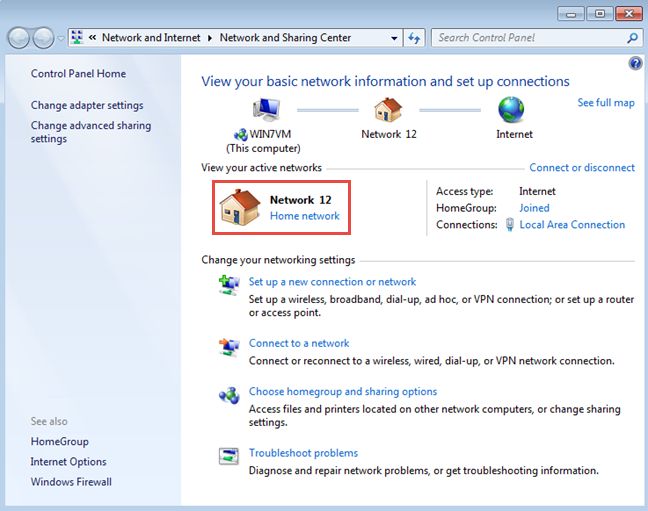Click the Back navigation arrow button
The width and height of the screenshot is (648, 511).
(18, 38)
